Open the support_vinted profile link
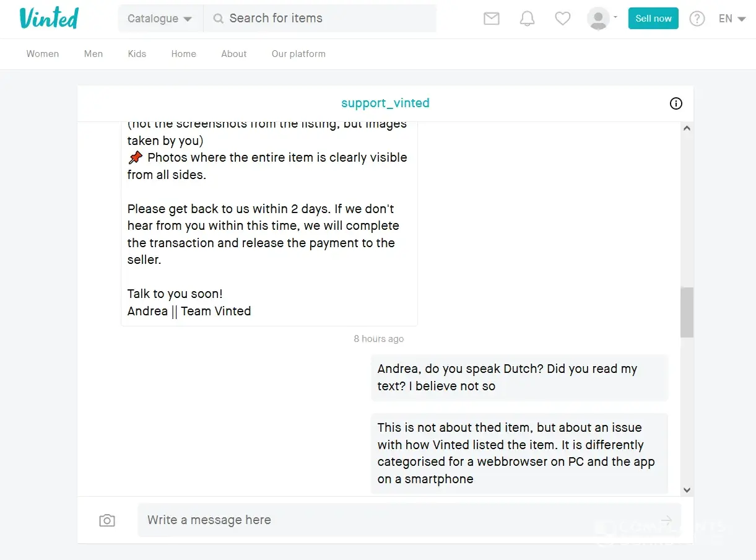Viewport: 756px width, 560px height. [385, 103]
